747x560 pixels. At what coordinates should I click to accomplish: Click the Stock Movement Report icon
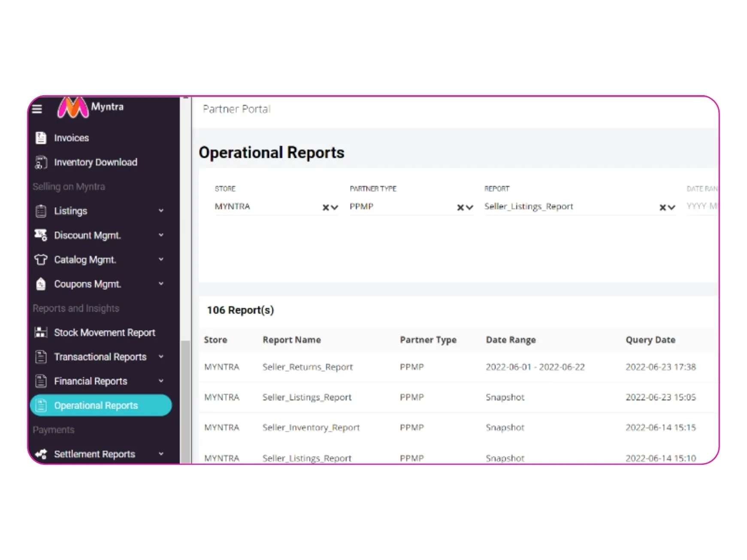click(41, 332)
